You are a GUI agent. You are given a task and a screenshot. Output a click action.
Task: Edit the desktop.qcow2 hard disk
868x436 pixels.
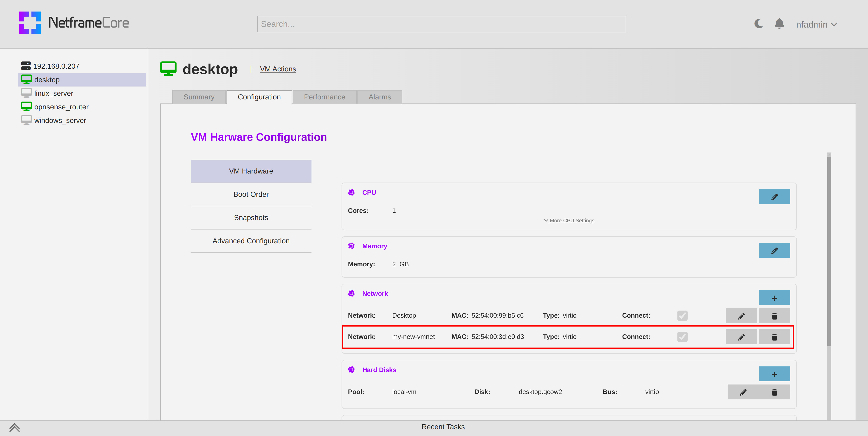(743, 392)
